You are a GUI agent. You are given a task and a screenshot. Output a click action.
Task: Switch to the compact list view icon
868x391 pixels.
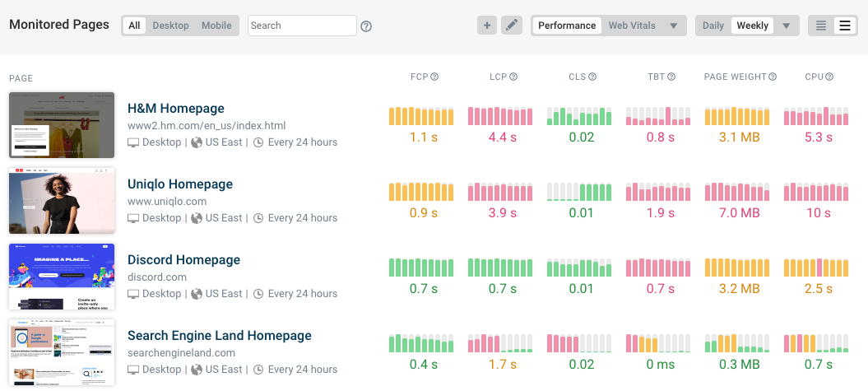tap(821, 26)
